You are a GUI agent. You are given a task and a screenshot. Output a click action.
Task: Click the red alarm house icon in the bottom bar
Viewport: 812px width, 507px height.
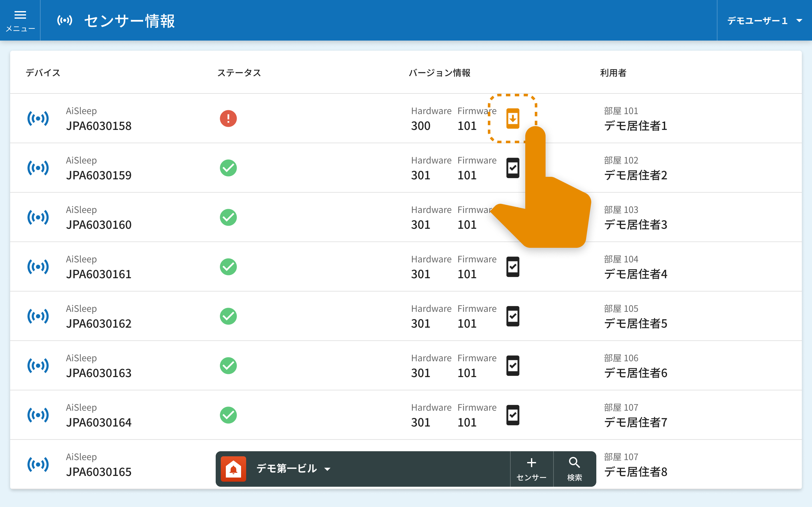233,469
